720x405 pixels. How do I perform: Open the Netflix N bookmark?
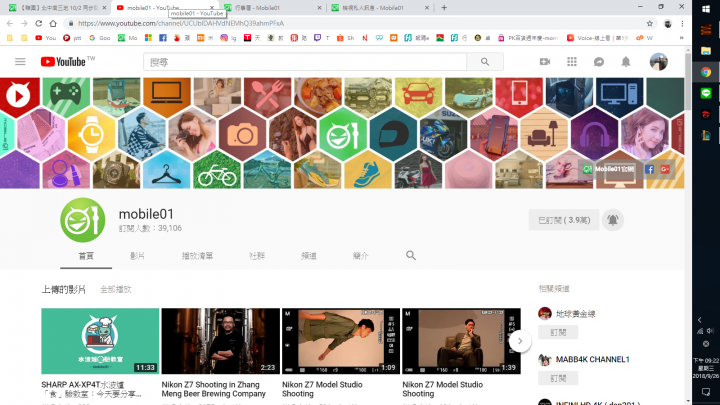(365, 38)
